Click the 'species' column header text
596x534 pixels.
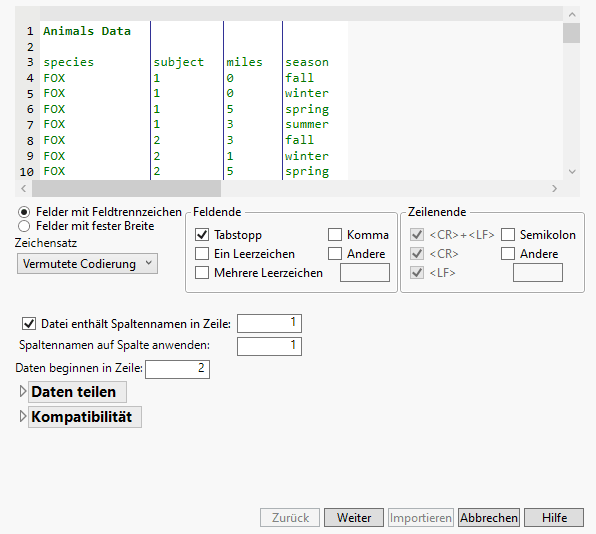click(68, 62)
